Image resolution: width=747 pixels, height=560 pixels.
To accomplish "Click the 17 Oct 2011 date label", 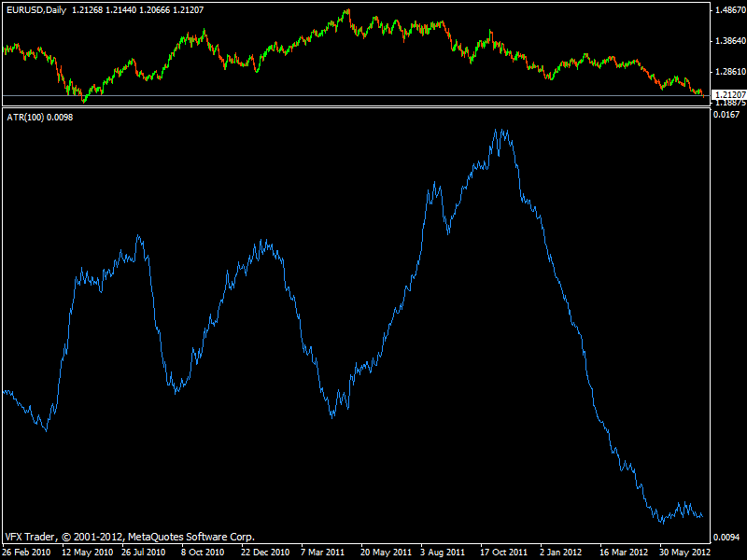I will coord(504,553).
